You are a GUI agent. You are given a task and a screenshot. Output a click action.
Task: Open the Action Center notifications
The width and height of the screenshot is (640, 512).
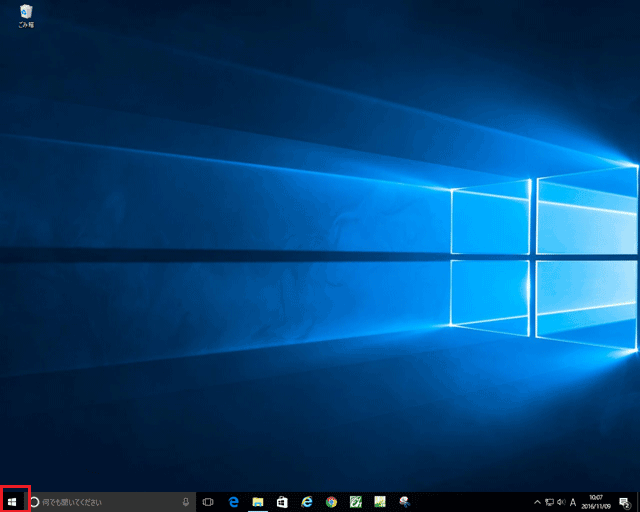[624, 502]
